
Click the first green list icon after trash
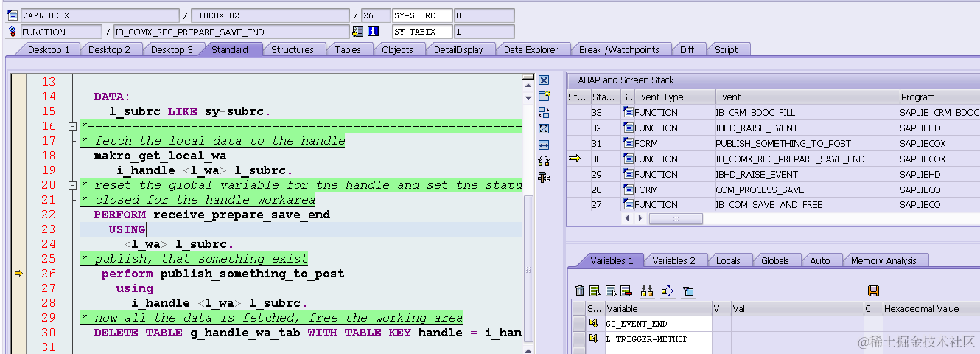coord(595,291)
